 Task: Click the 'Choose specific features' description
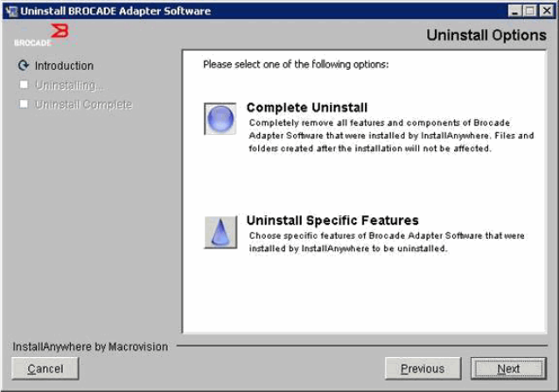pos(387,242)
